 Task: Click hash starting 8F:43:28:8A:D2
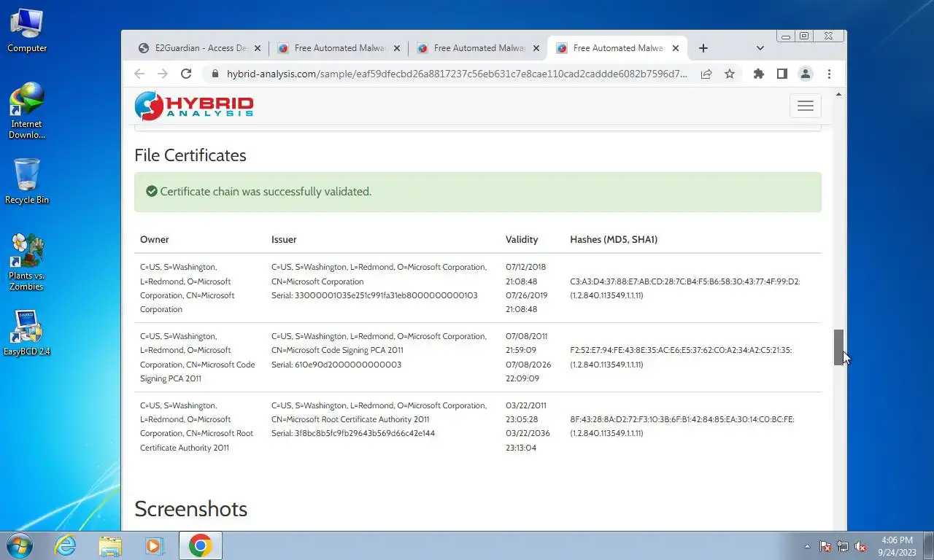click(x=682, y=419)
